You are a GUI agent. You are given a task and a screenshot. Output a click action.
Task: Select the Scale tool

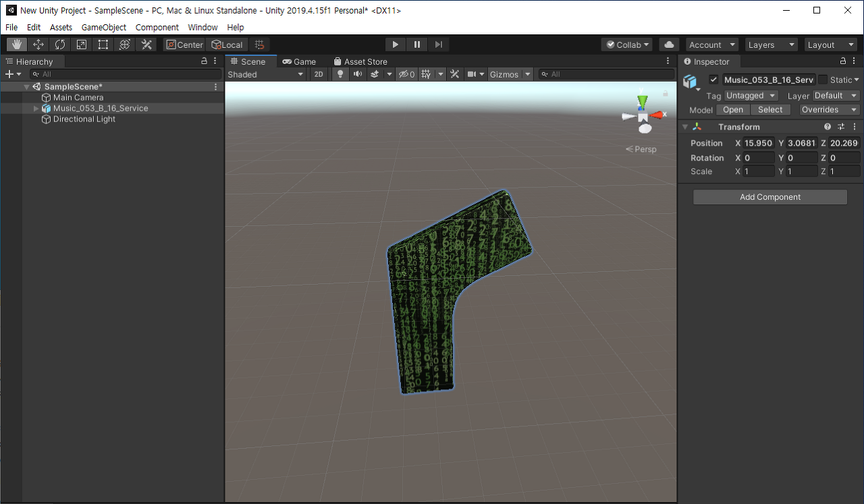coord(82,45)
